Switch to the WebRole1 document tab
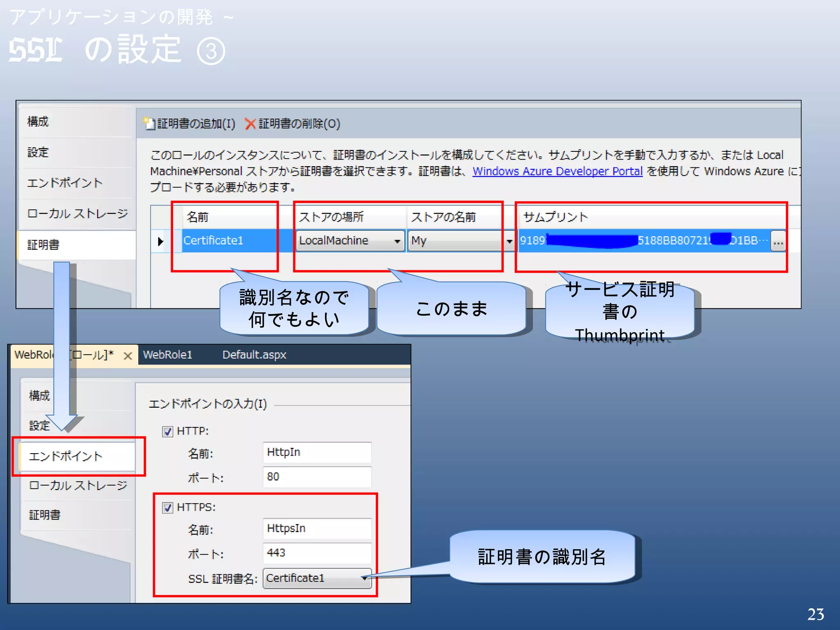Screen dimensions: 840x630 tap(168, 355)
